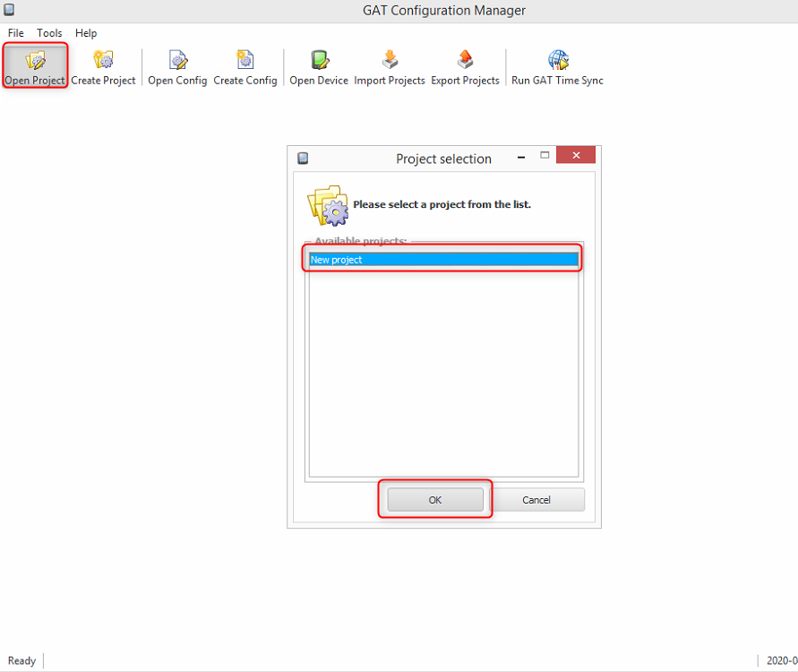This screenshot has height=672, width=798.
Task: Click the Open Project toolbar icon
Action: tap(35, 61)
